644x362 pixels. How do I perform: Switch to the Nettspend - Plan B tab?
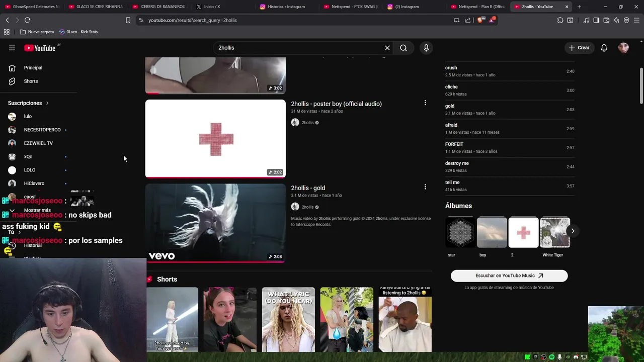tap(478, 7)
